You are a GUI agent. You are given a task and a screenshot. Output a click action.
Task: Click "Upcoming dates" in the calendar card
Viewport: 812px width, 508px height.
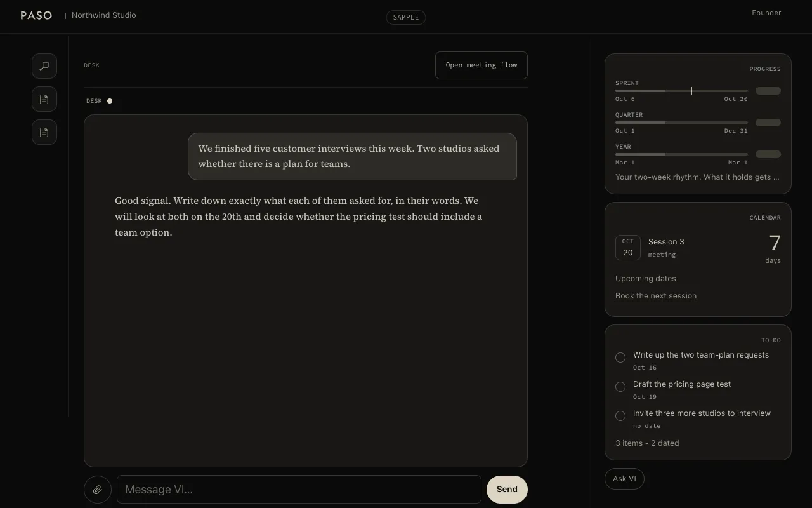pos(646,279)
